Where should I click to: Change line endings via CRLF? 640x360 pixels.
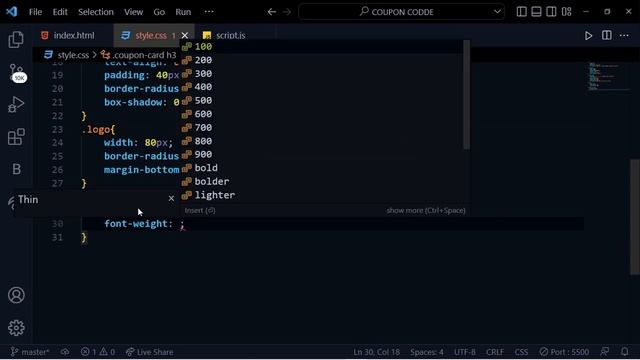click(x=495, y=352)
